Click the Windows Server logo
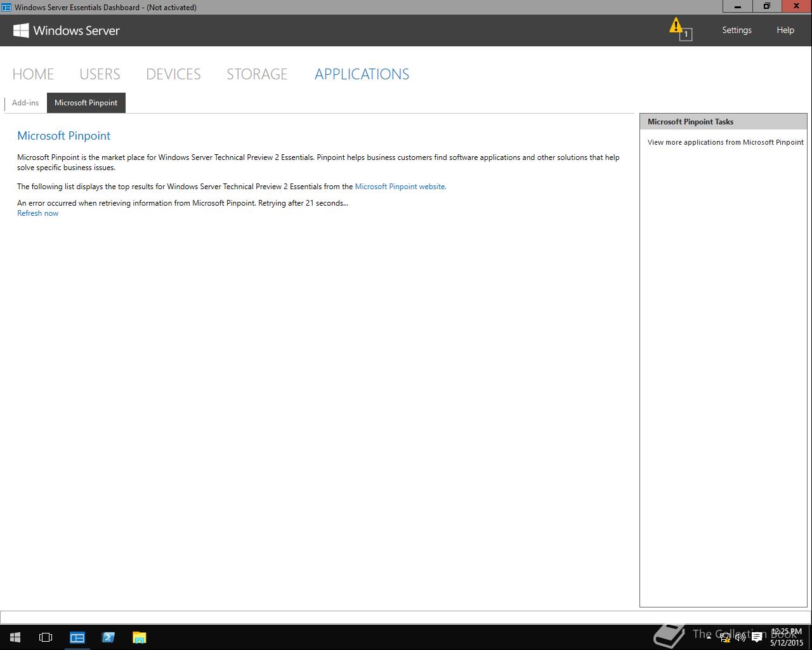The height and width of the screenshot is (650, 812). pyautogui.click(x=67, y=30)
